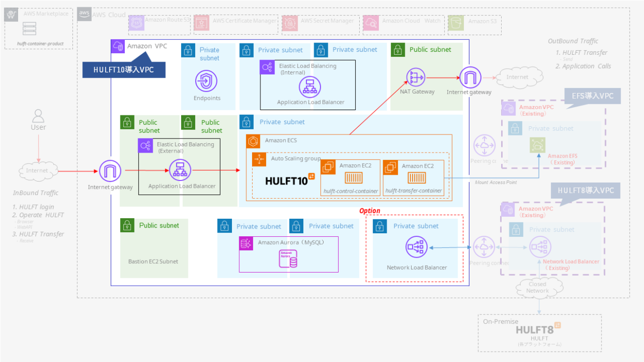Select the purple Amazon Aurora (MySQL) service icon
The width and height of the screenshot is (644, 362).
click(246, 244)
